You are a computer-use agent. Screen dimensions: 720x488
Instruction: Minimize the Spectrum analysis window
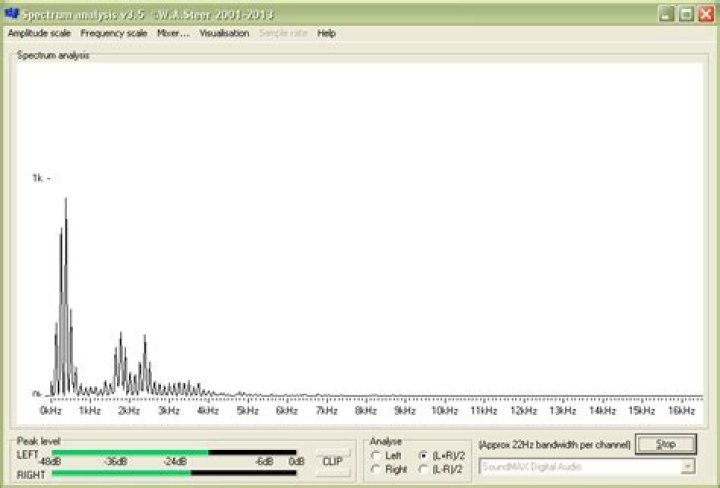coord(667,14)
